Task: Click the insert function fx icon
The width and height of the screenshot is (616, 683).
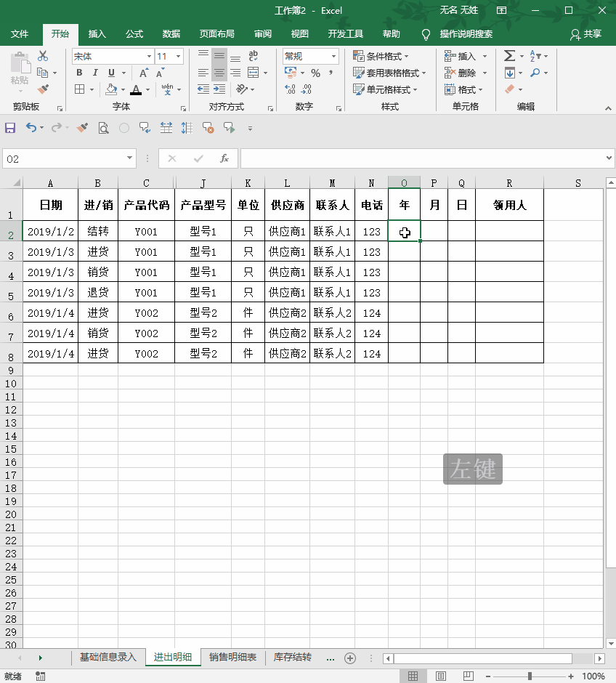Action: pyautogui.click(x=224, y=158)
